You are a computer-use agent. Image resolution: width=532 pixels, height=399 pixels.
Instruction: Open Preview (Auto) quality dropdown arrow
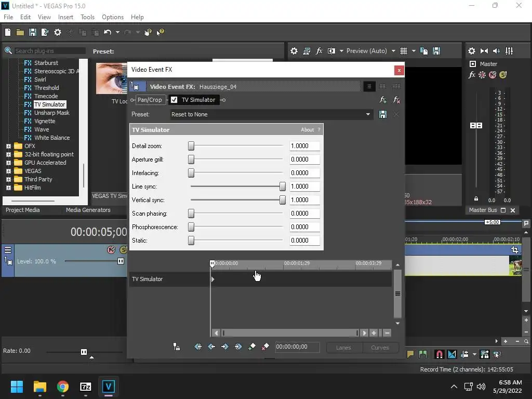394,51
